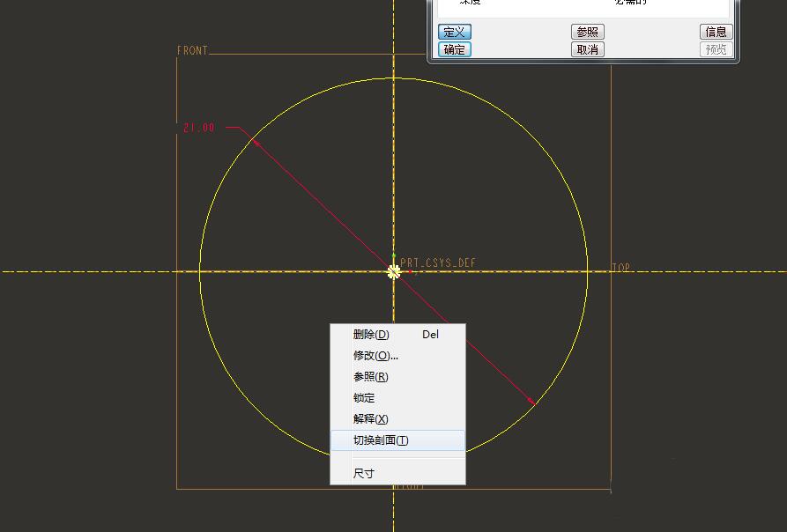Click the 定义 button in the dialog
Viewport: 787px width, 532px height.
pos(454,31)
